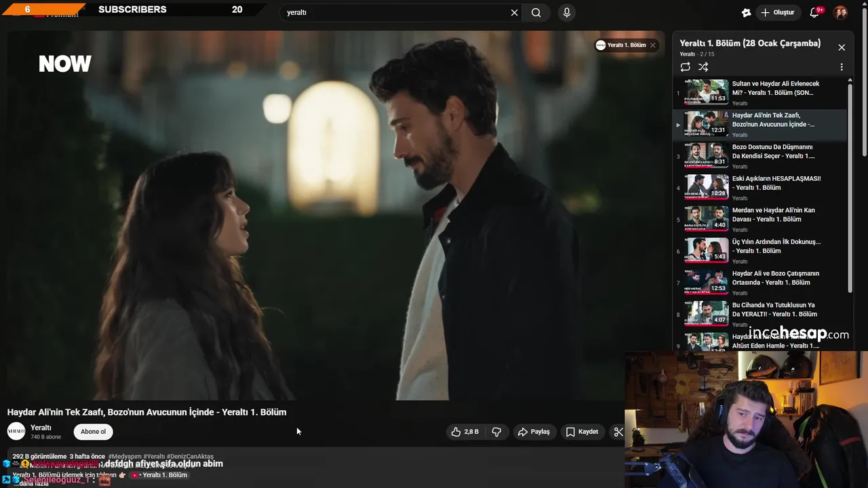
Task: Click the video player area
Action: click(x=336, y=216)
